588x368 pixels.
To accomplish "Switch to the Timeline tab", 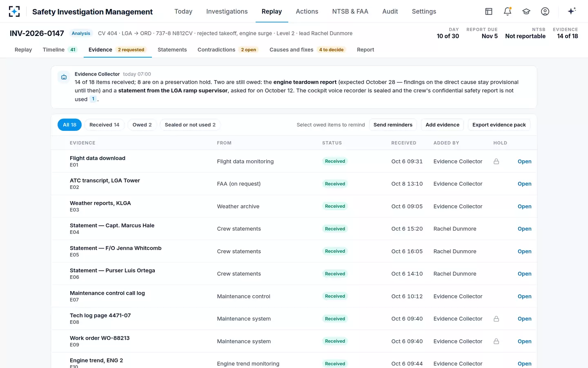I will 60,49.
